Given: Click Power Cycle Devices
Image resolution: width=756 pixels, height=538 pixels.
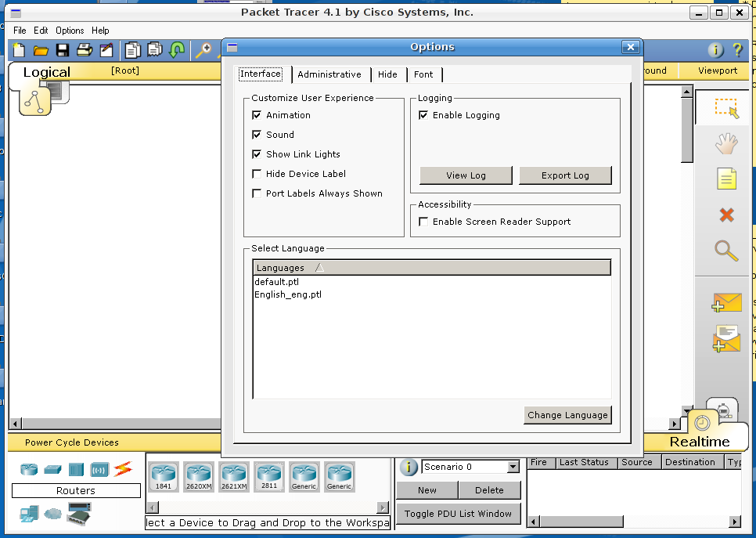Looking at the screenshot, I should click(x=72, y=442).
